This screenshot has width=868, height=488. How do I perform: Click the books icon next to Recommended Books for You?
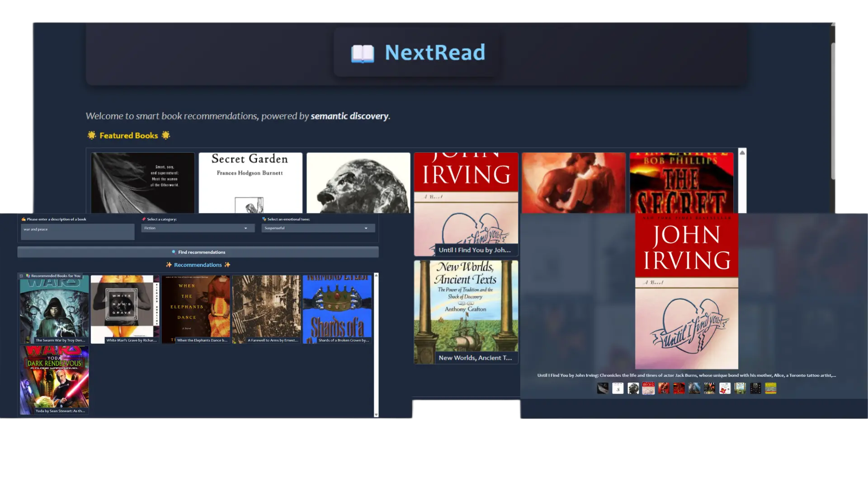(28, 276)
